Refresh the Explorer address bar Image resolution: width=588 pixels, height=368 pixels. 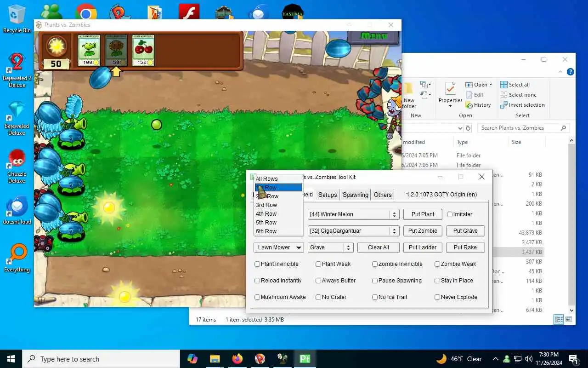point(468,128)
